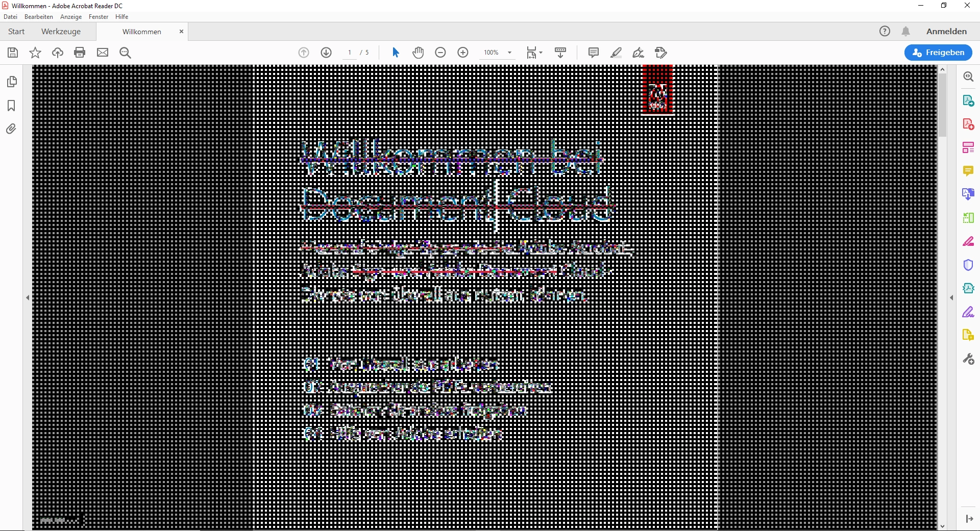
Task: Click the Save file icon
Action: click(13, 53)
